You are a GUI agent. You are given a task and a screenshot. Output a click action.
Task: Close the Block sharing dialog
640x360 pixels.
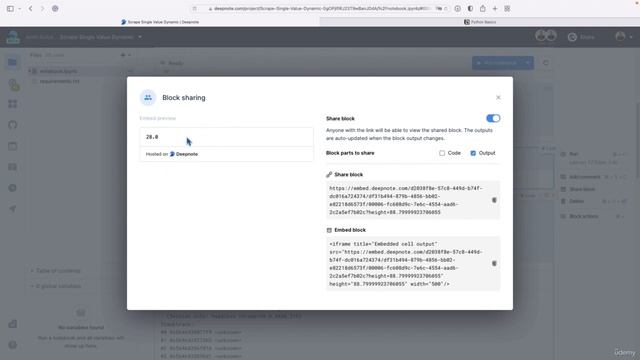pyautogui.click(x=498, y=97)
